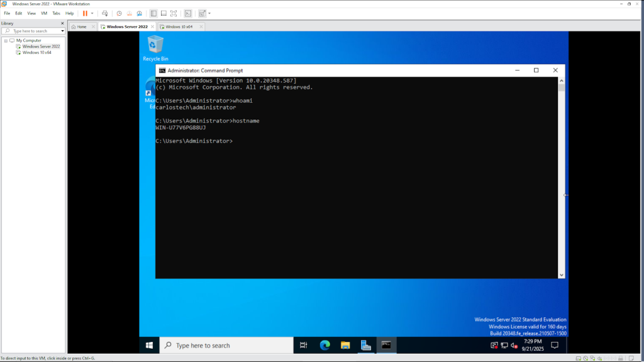Click the Send Ctrl+Alt+Del toolbar icon

click(x=104, y=13)
